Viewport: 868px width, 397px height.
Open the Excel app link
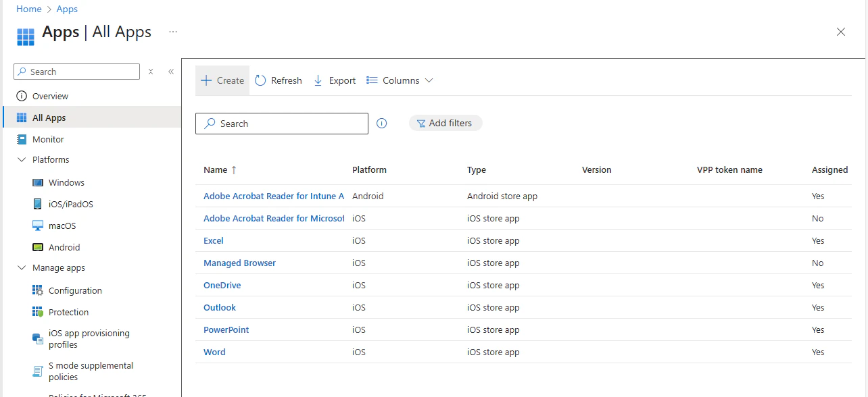coord(214,240)
